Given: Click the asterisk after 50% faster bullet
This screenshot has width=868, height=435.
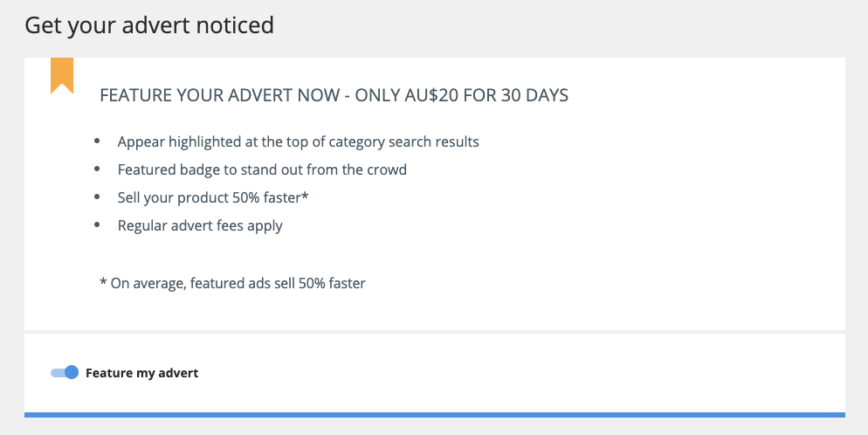Looking at the screenshot, I should 305,196.
